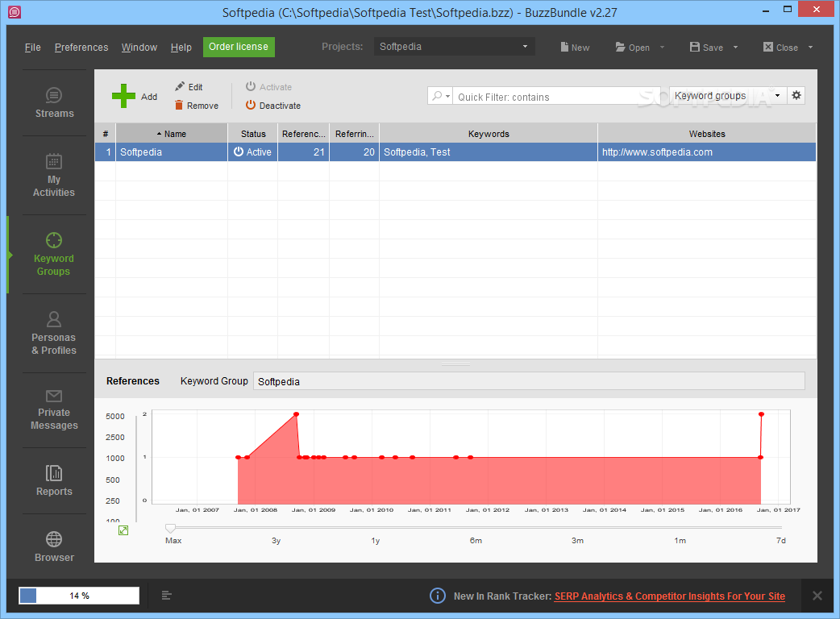Sort by the Status column header
This screenshot has width=840, height=619.
[253, 133]
